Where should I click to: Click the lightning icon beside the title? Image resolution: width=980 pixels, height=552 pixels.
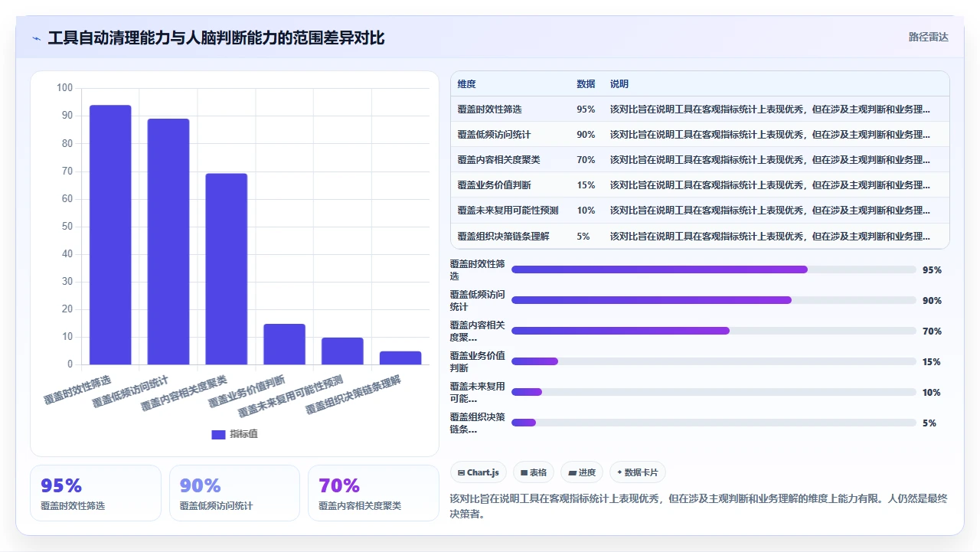[37, 38]
